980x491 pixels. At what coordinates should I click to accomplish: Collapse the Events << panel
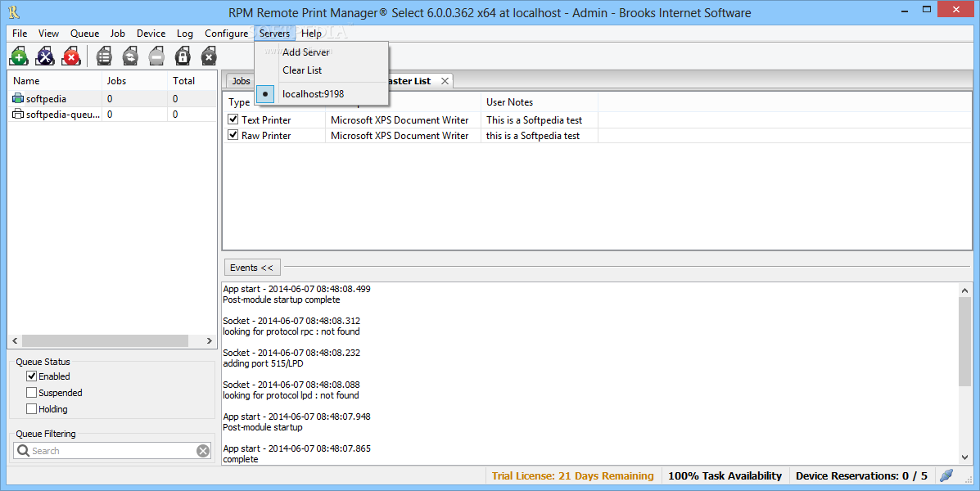pyautogui.click(x=252, y=268)
